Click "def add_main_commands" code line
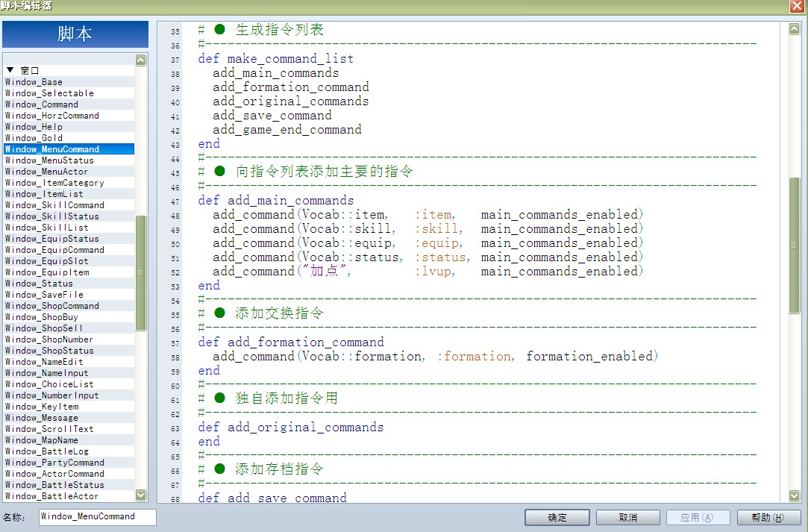This screenshot has width=808, height=532. (276, 201)
